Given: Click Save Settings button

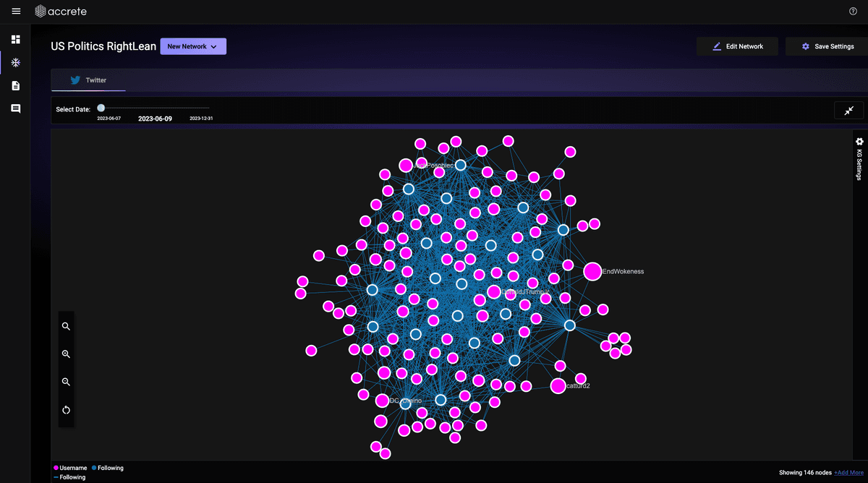Looking at the screenshot, I should [827, 46].
